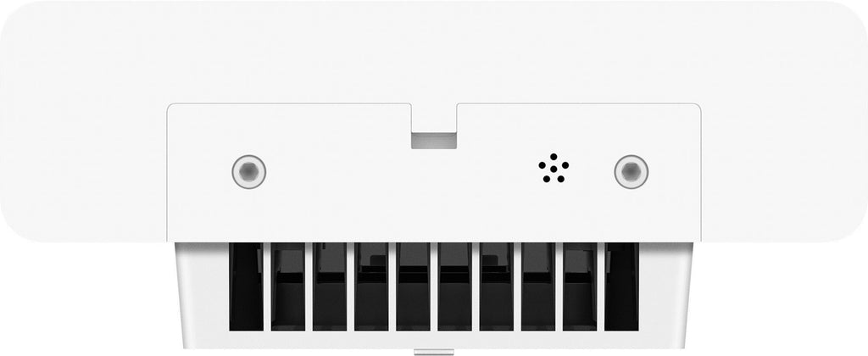The height and width of the screenshot is (356, 868).
Task: Click the cover panel between left screw and notch
Action: tap(332, 171)
